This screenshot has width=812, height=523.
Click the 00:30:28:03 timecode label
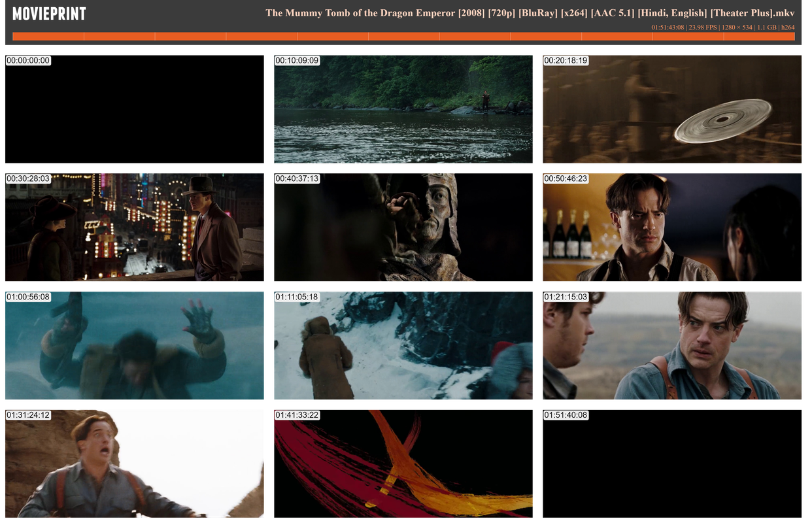tap(28, 179)
